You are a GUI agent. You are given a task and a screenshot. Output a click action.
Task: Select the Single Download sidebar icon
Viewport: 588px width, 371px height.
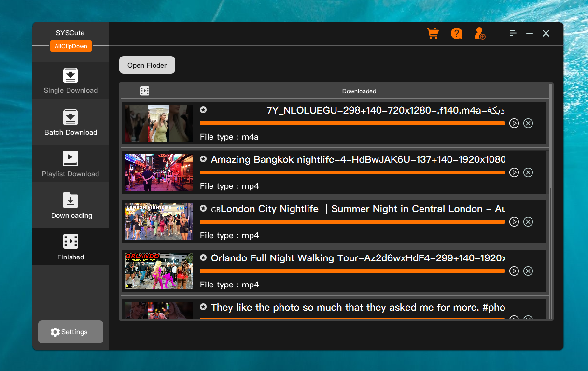point(70,75)
